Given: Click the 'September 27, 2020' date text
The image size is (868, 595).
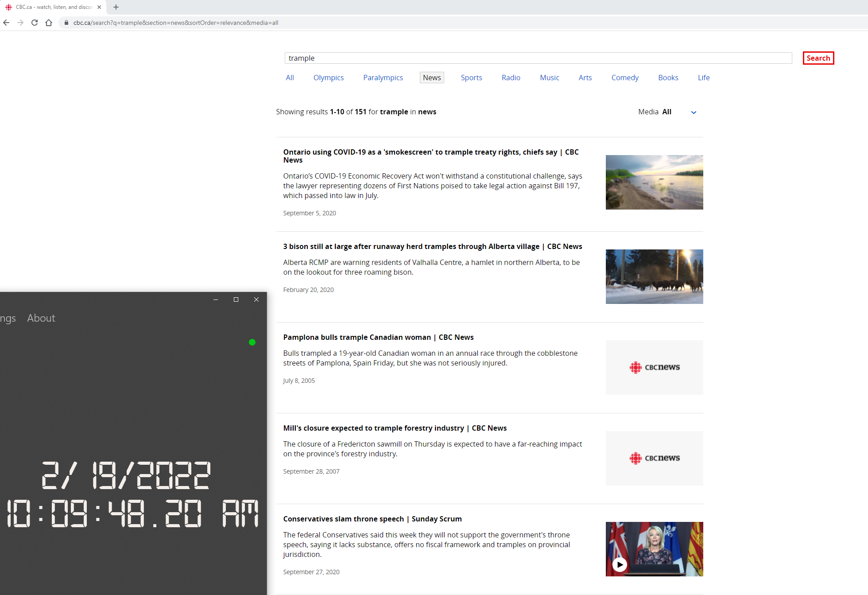Looking at the screenshot, I should pos(311,572).
